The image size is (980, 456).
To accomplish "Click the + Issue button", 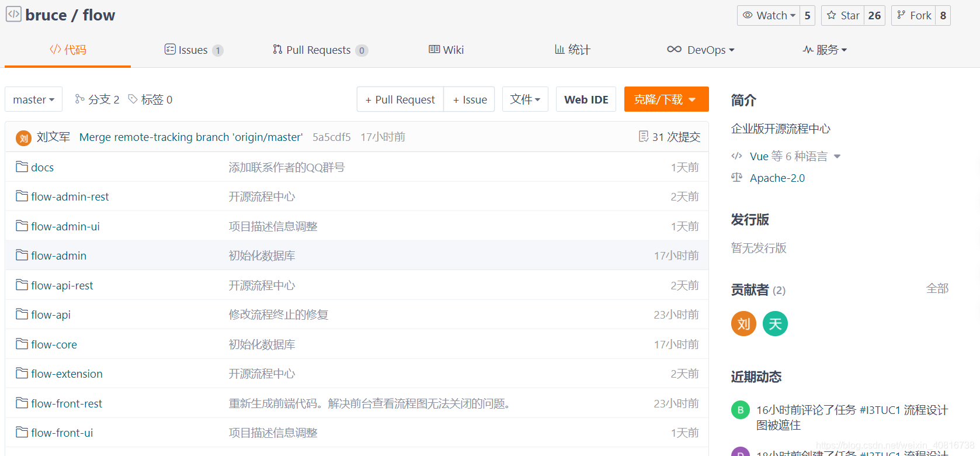I will coord(470,99).
